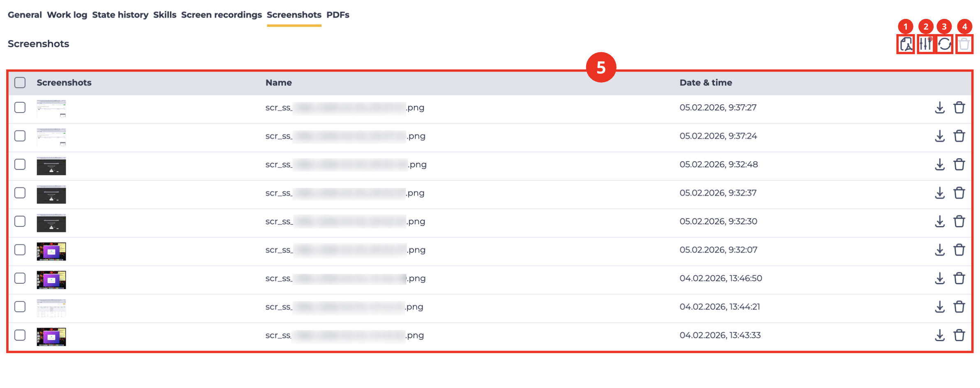Download screenshot from 05.02.2026, 9:32:48
Viewport: 980px width, 388px height.
940,164
